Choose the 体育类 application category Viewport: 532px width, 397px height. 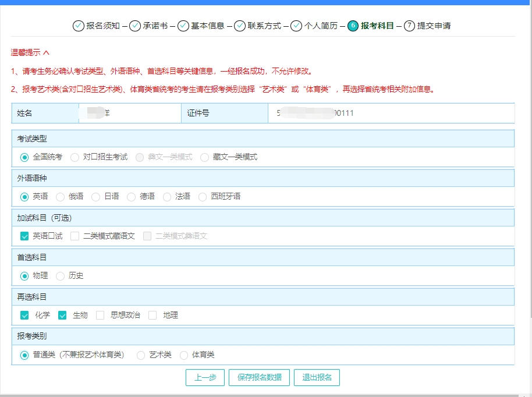click(184, 355)
